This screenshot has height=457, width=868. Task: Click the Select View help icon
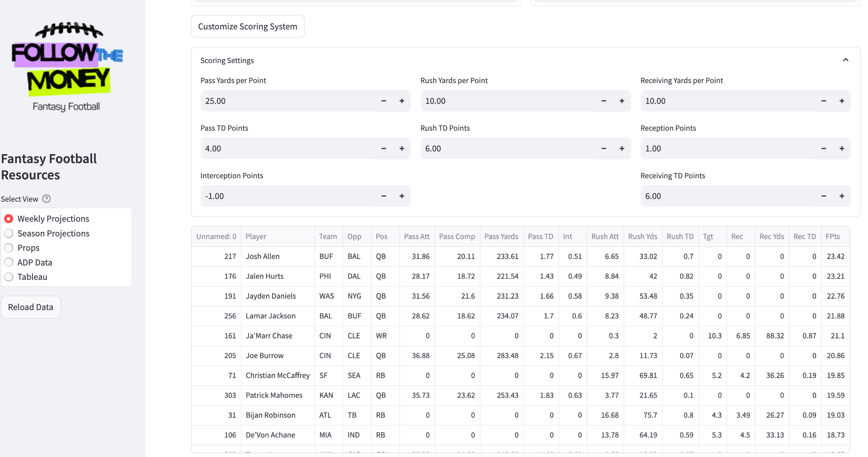point(46,199)
